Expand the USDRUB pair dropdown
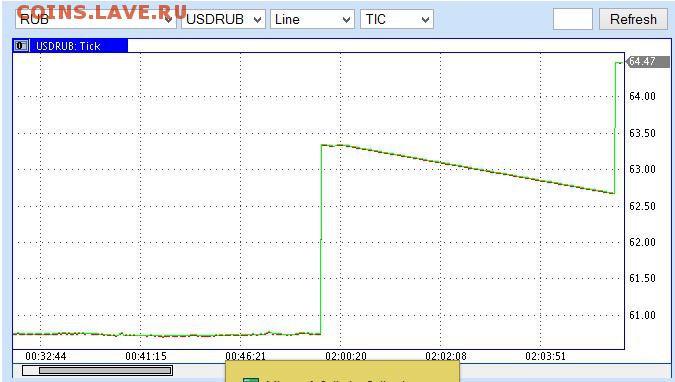This screenshot has height=382, width=675. tap(223, 19)
